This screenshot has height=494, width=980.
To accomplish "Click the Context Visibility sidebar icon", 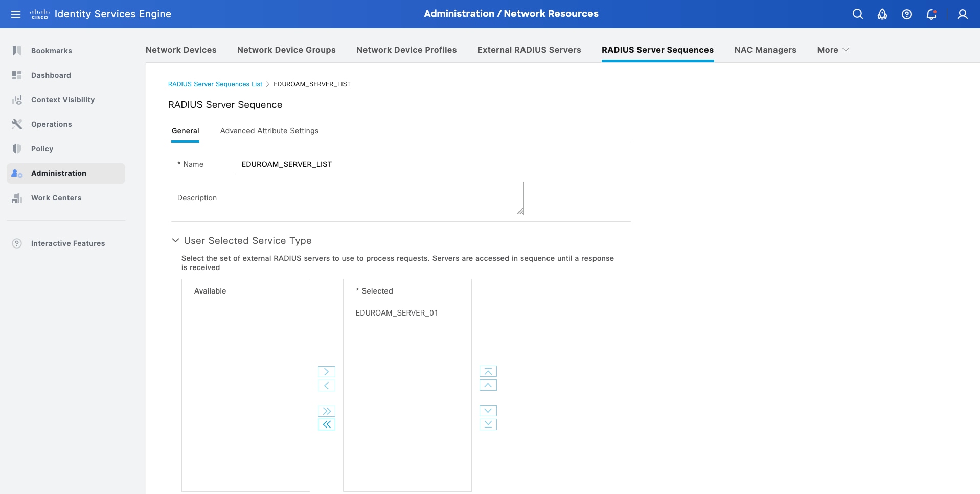I will 17,100.
